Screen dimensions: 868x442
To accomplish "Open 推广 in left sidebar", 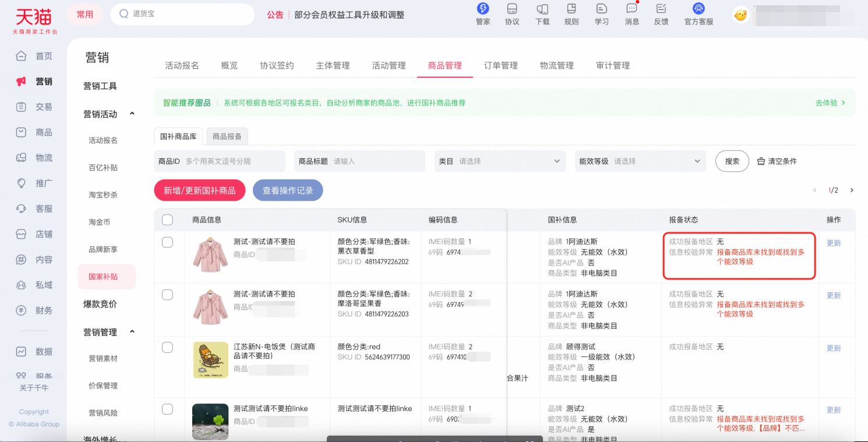I will pyautogui.click(x=34, y=183).
